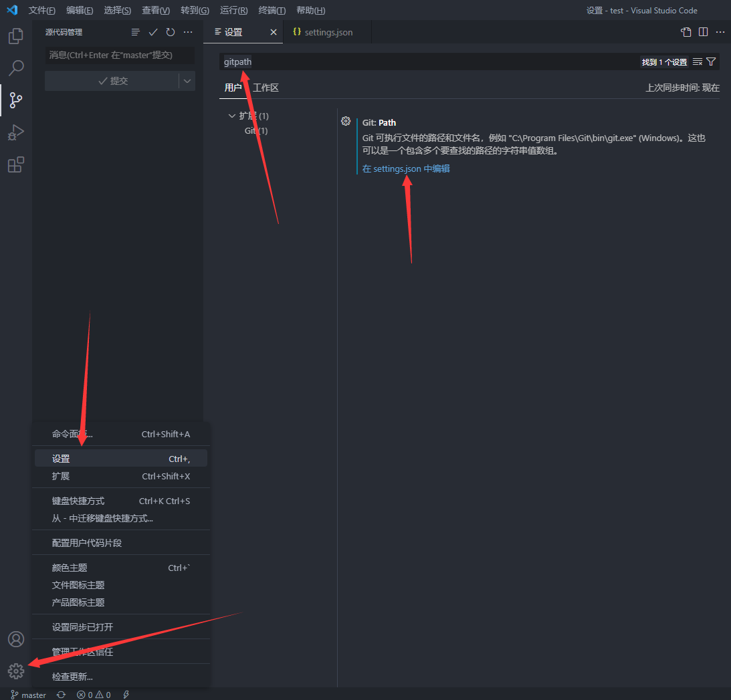Click the VS Code logo in title bar
This screenshot has width=731, height=700.
pyautogui.click(x=12, y=10)
